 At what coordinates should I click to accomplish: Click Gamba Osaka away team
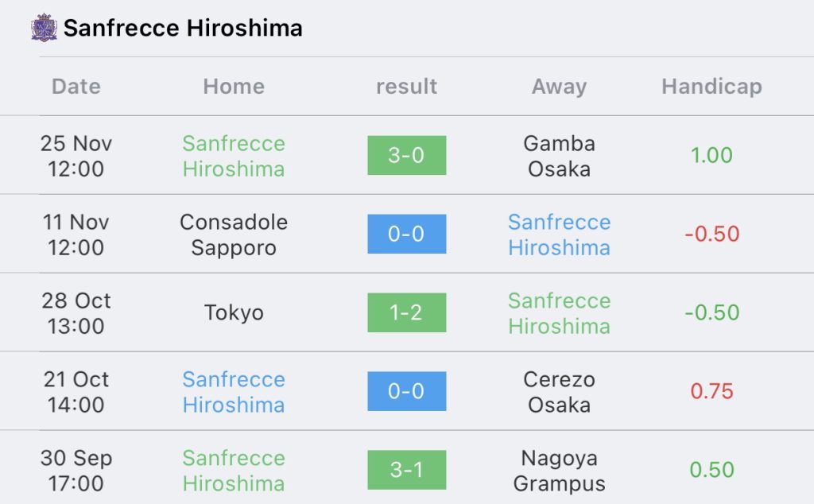(x=559, y=157)
